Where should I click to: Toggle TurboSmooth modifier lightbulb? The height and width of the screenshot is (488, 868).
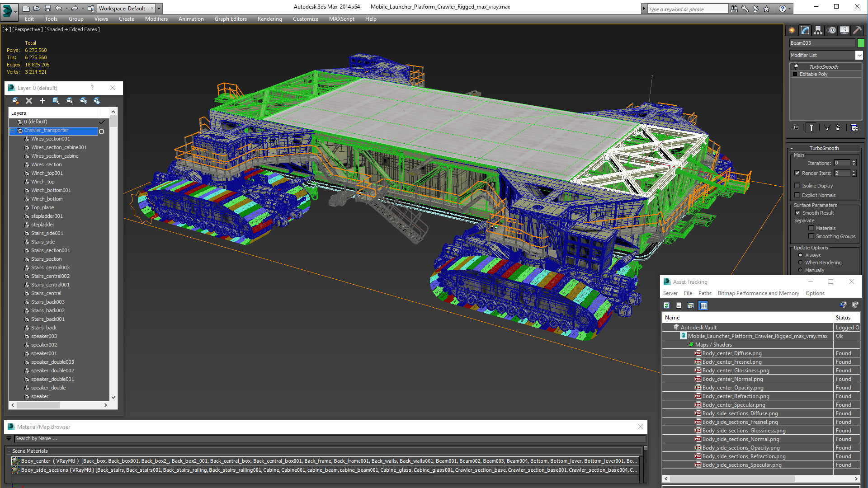[x=796, y=66]
